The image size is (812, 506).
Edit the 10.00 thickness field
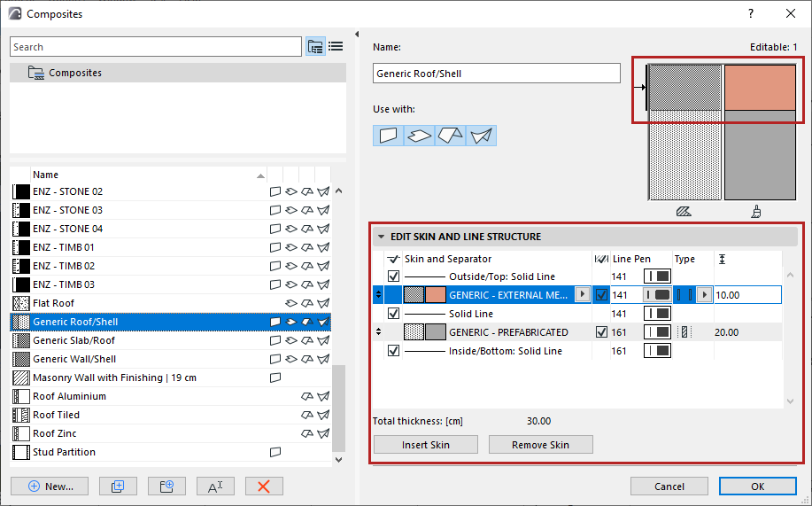click(x=747, y=295)
